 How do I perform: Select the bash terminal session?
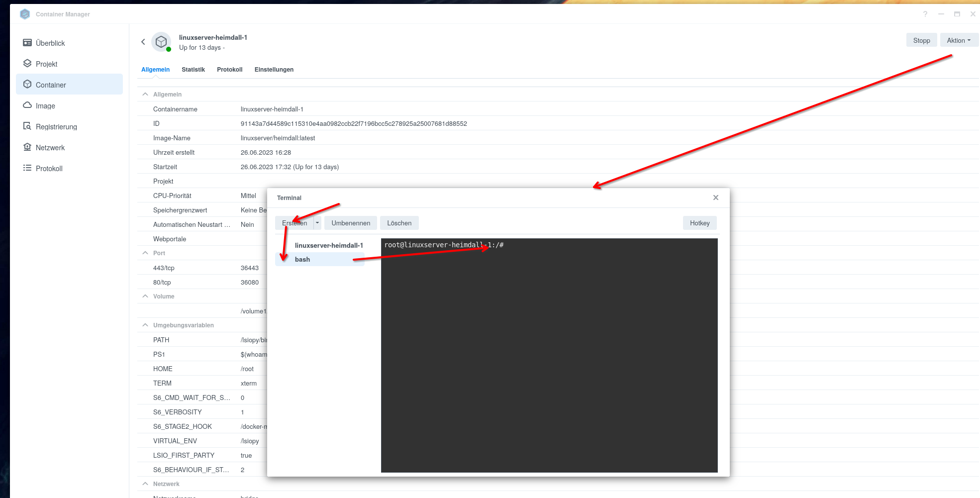click(320, 259)
